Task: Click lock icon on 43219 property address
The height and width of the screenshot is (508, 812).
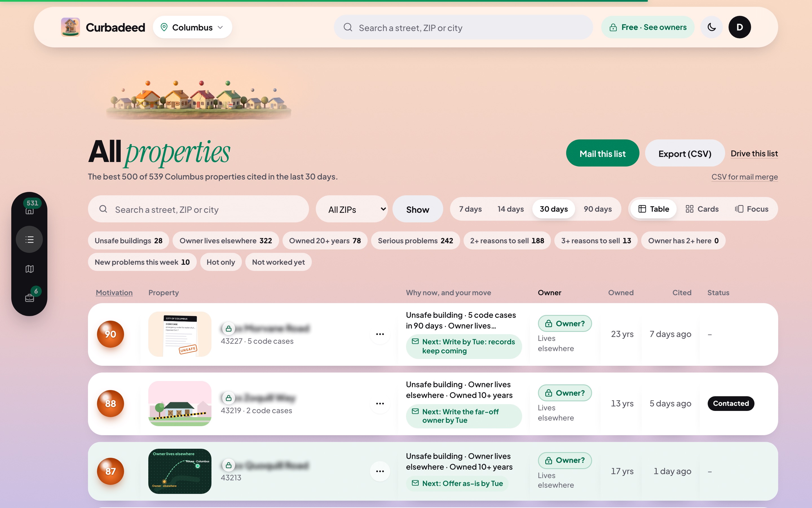Action: point(228,398)
